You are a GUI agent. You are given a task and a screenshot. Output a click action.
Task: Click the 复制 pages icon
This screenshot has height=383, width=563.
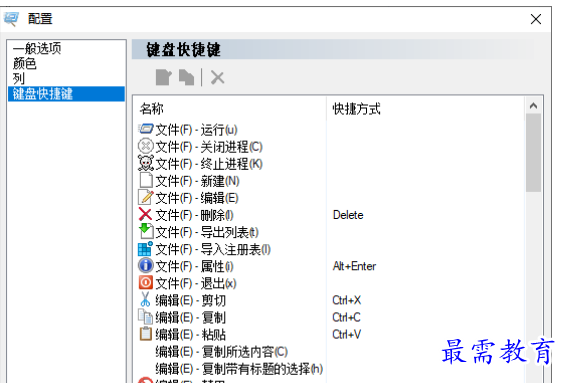(x=146, y=317)
